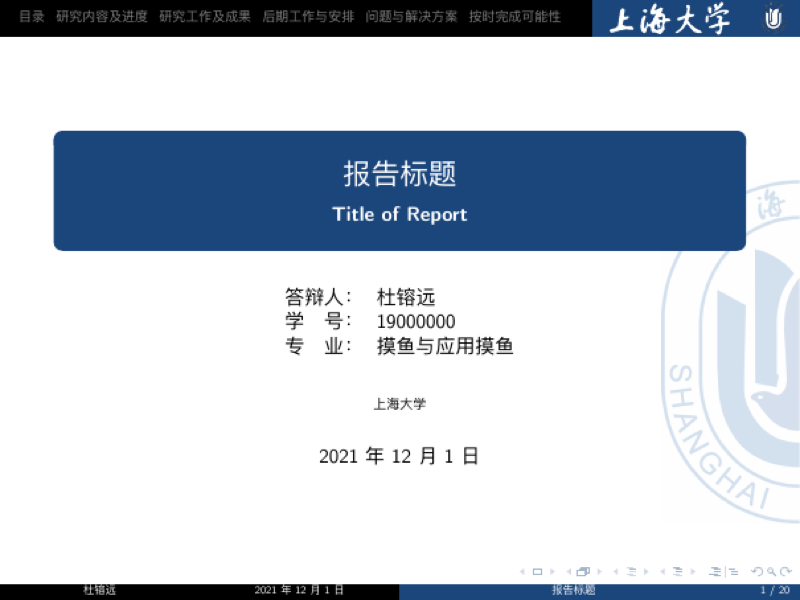Click the go-forward curved arrow icon
Viewport: 800px width, 600px height.
click(786, 571)
